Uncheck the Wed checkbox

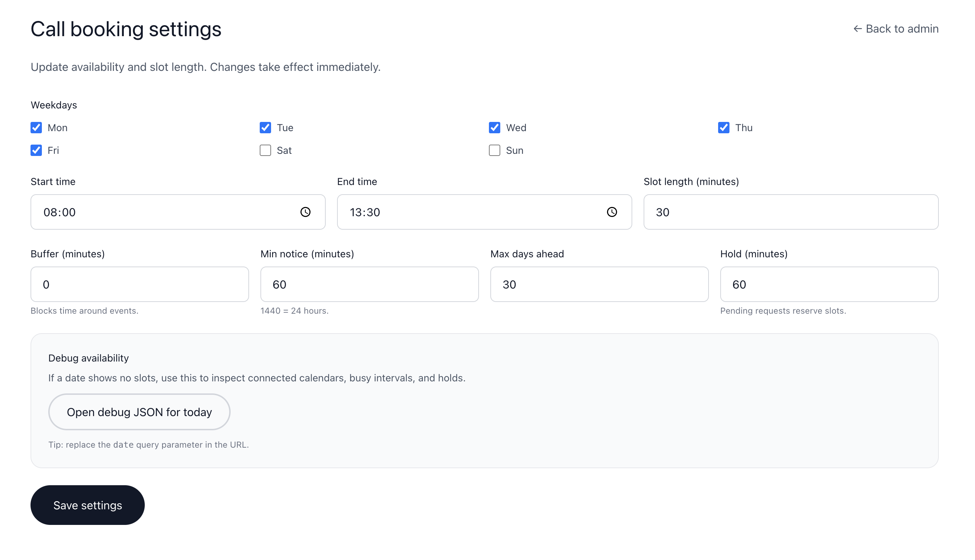tap(494, 127)
